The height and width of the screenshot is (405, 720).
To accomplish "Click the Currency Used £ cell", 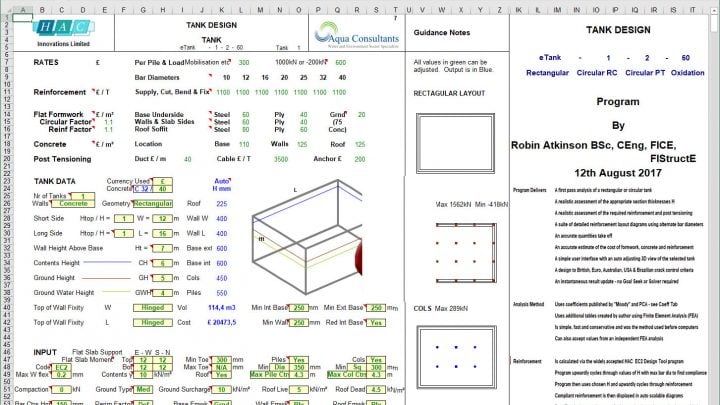I will tap(163, 181).
